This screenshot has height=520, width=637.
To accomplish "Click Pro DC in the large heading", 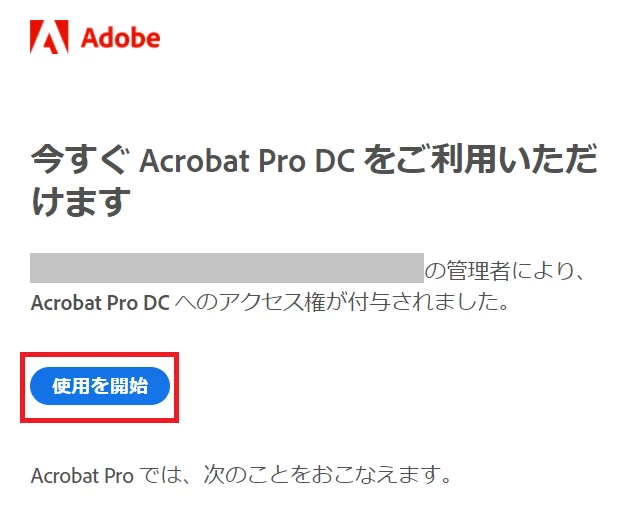I will 307,160.
